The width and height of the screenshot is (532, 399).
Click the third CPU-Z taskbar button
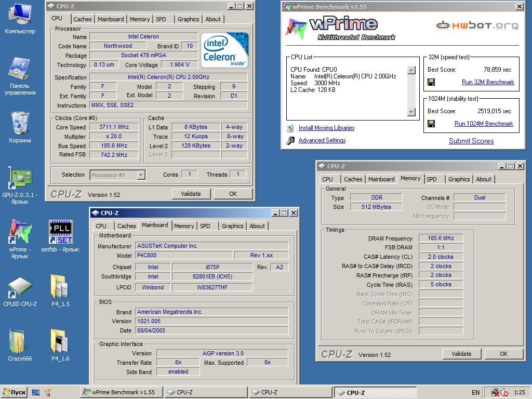(x=375, y=393)
